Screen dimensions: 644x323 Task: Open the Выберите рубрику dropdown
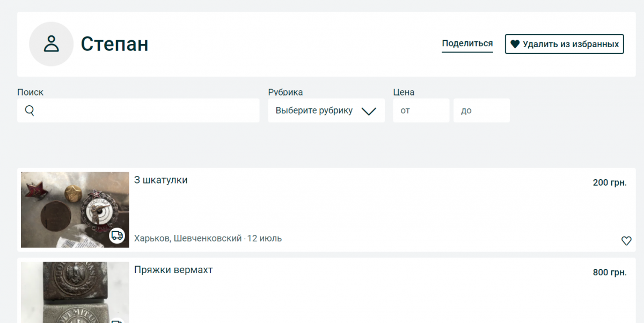coord(314,111)
